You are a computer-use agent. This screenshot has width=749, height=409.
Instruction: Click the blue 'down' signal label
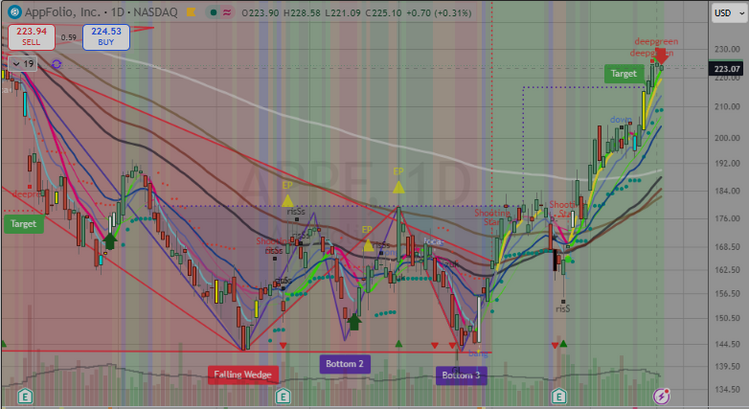tap(621, 119)
